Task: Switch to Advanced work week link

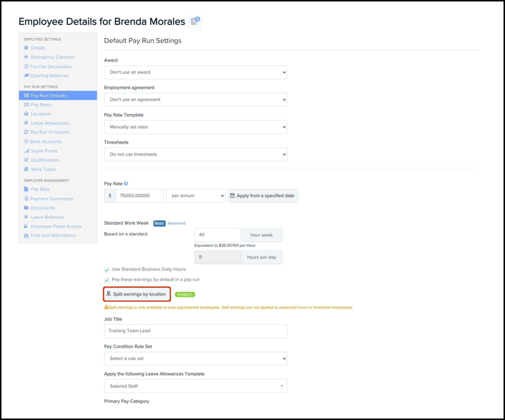Action: coord(176,223)
